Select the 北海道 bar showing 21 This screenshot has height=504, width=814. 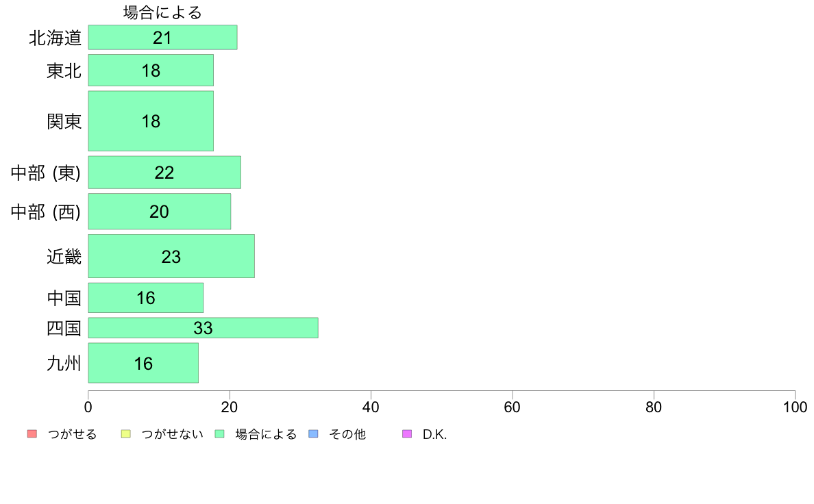coord(162,38)
